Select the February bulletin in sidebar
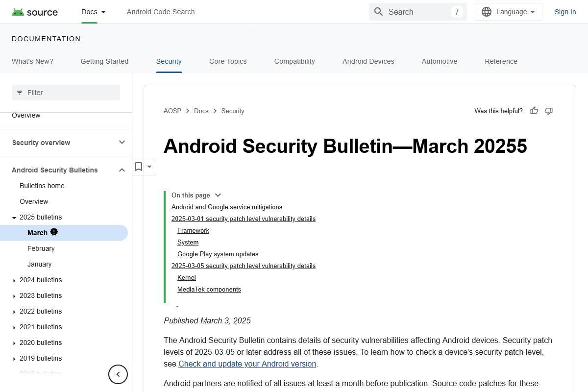 tap(41, 248)
